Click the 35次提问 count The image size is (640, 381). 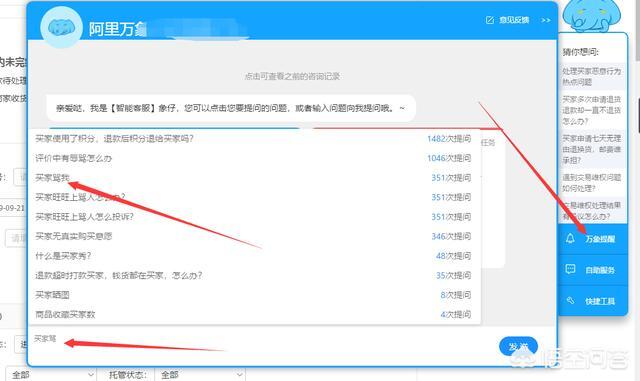coord(453,276)
